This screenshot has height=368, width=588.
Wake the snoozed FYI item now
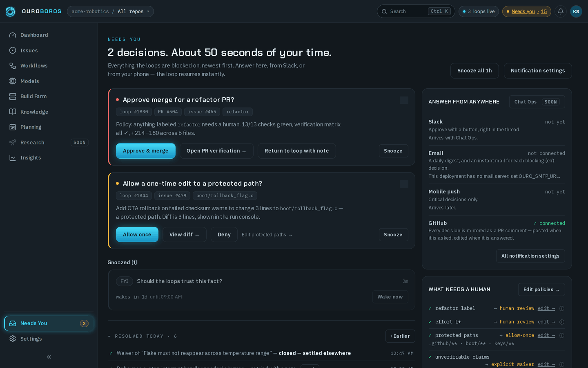click(x=390, y=297)
